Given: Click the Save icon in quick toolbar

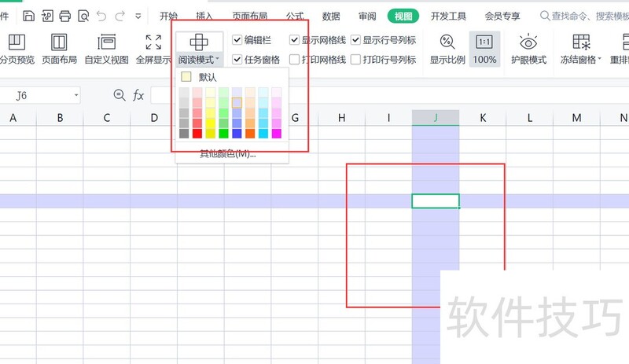Looking at the screenshot, I should [28, 16].
